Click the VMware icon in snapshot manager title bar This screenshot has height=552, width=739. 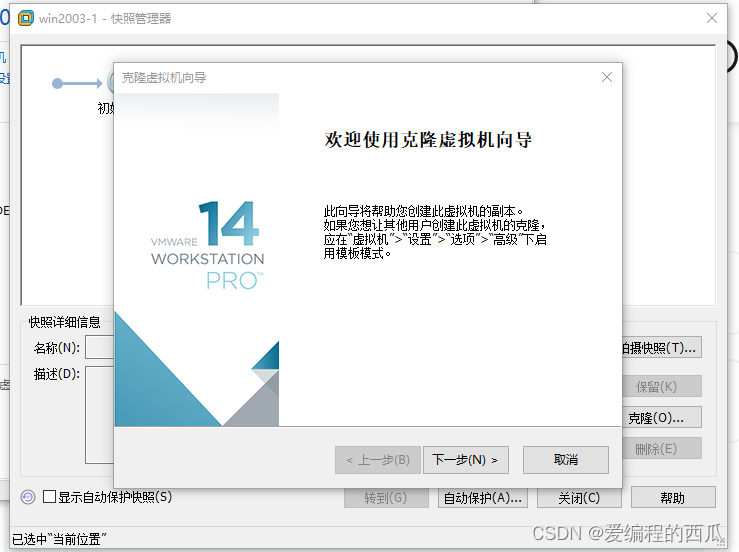coord(26,18)
